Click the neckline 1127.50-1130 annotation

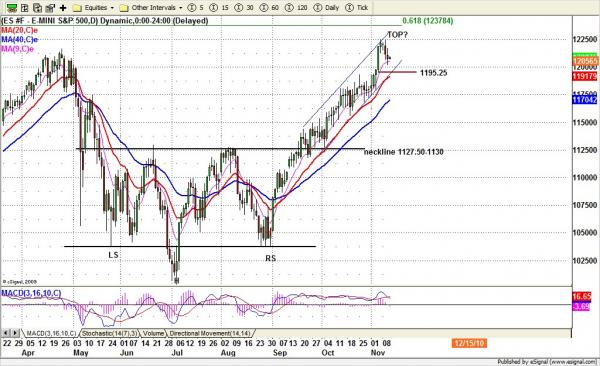tap(404, 152)
